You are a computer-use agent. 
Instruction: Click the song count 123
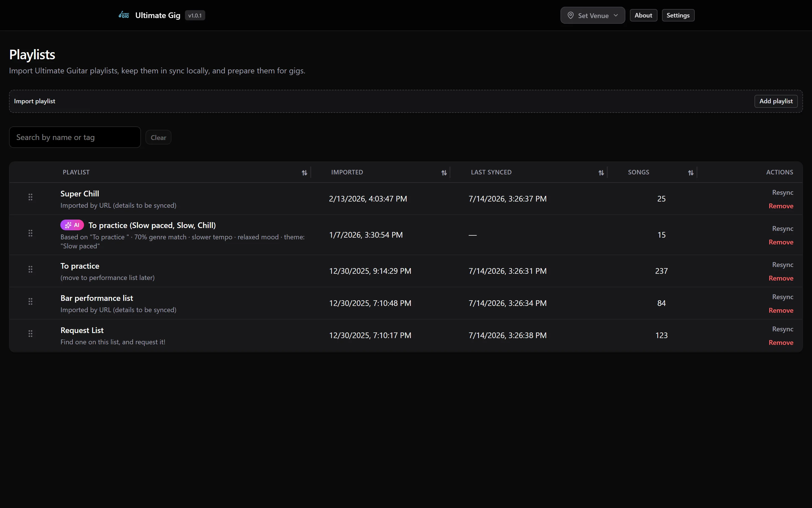tap(661, 335)
